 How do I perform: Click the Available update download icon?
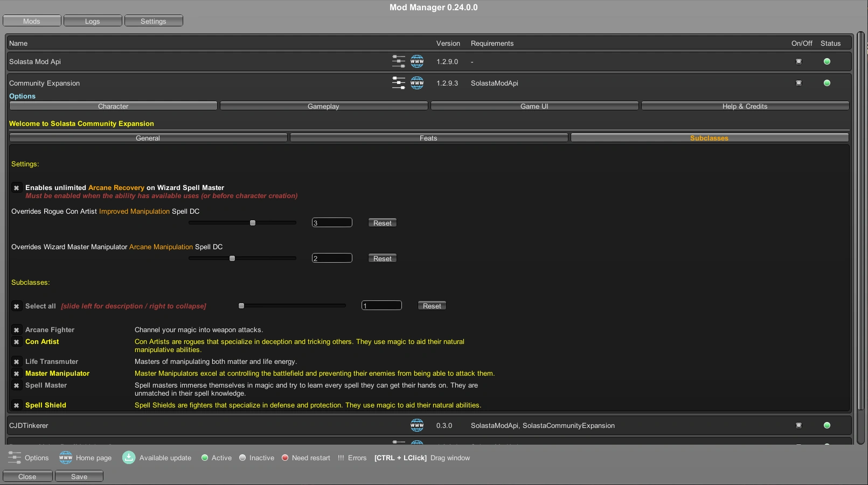tap(129, 458)
